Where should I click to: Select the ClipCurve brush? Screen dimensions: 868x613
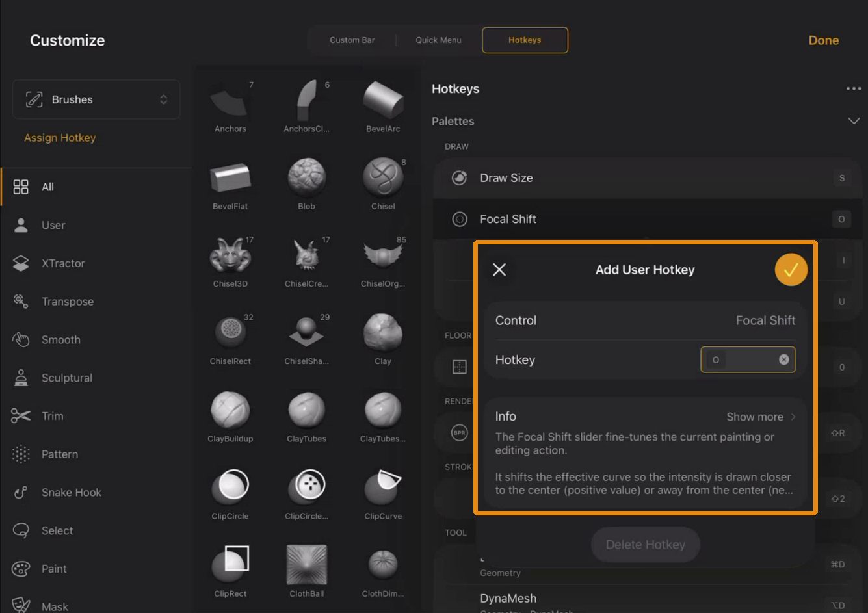(383, 493)
